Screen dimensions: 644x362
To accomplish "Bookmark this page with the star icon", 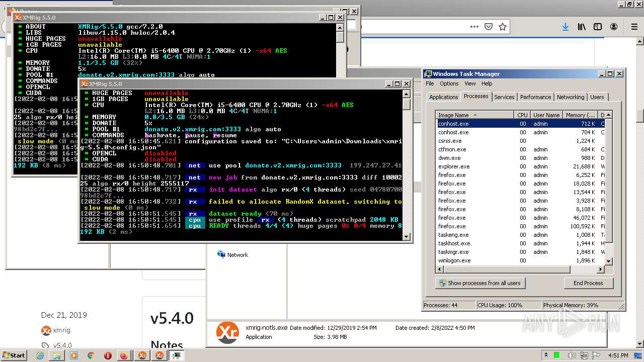I will tap(502, 27).
